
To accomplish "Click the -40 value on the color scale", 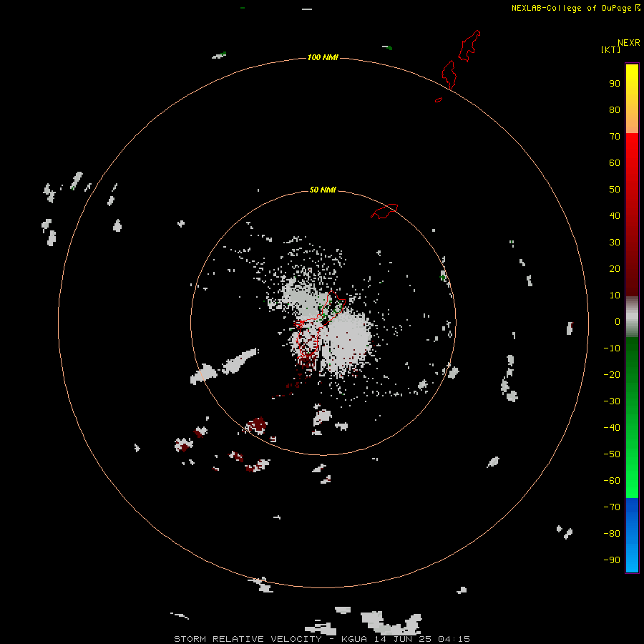I will tap(612, 428).
